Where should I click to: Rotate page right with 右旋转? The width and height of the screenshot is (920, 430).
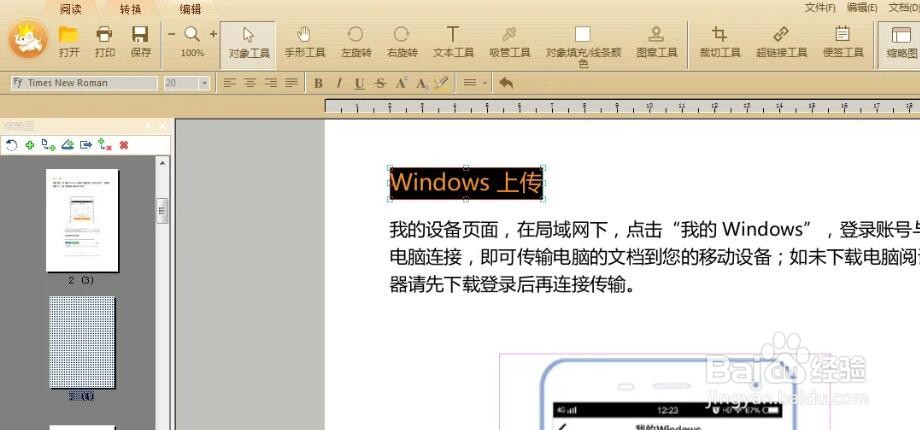tap(402, 41)
